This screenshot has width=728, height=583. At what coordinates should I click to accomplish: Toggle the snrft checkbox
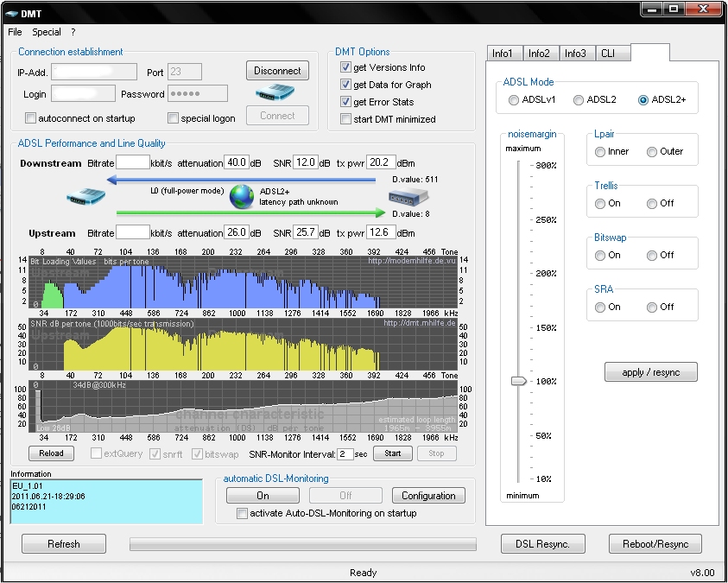point(155,454)
